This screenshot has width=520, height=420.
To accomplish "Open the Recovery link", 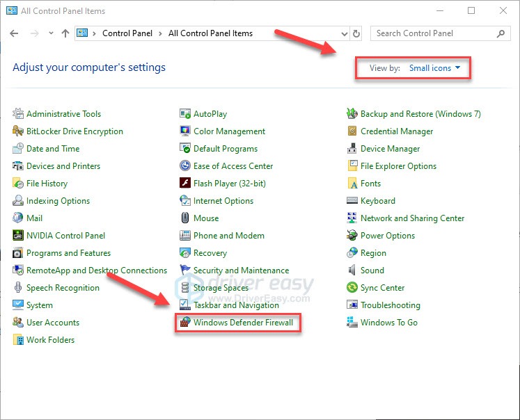I will 210,253.
